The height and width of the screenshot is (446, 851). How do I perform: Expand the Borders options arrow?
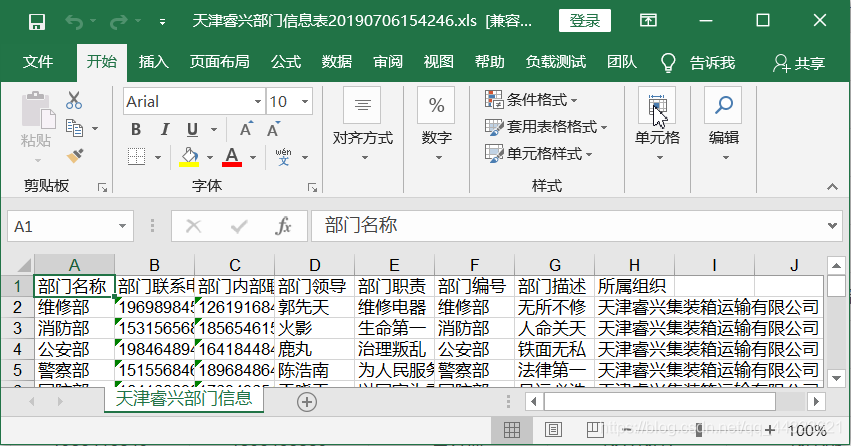coord(158,157)
